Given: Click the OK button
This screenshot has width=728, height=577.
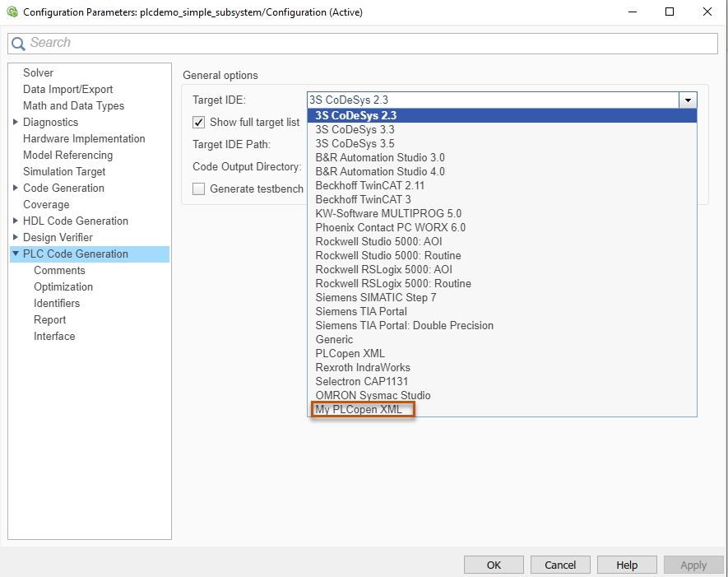Looking at the screenshot, I should 494,565.
